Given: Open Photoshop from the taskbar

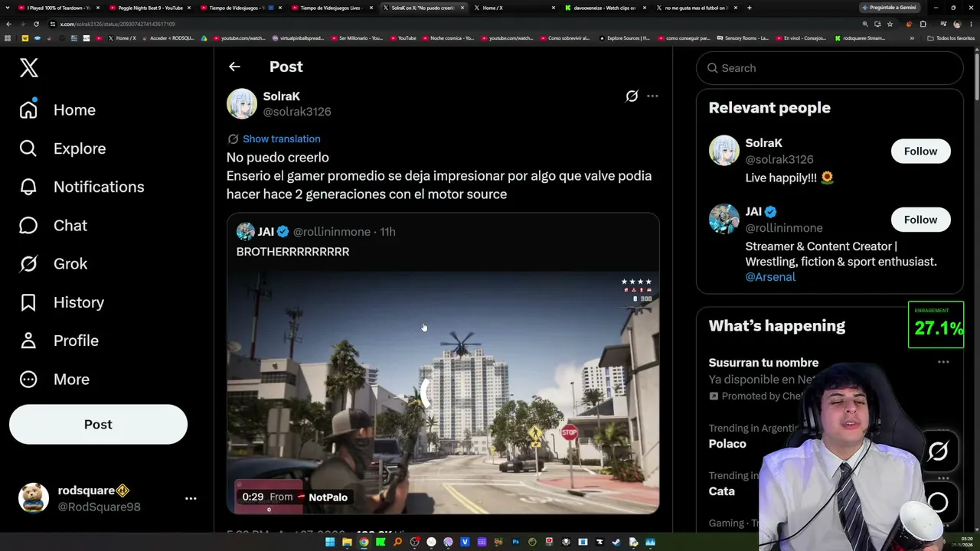Looking at the screenshot, I should pyautogui.click(x=515, y=543).
